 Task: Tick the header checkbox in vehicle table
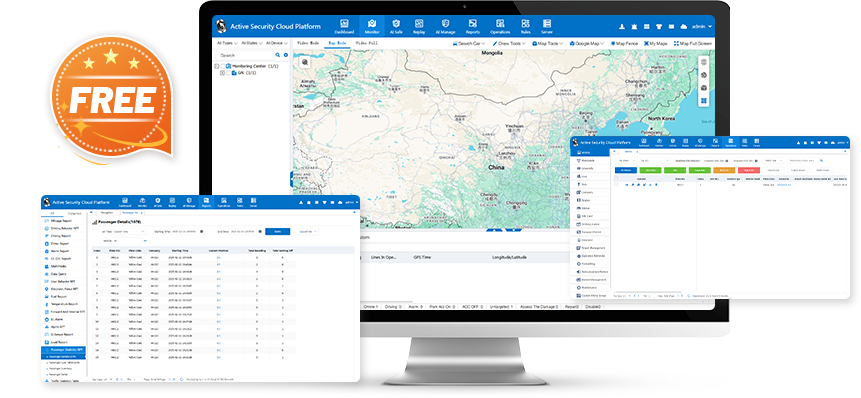pyautogui.click(x=616, y=178)
